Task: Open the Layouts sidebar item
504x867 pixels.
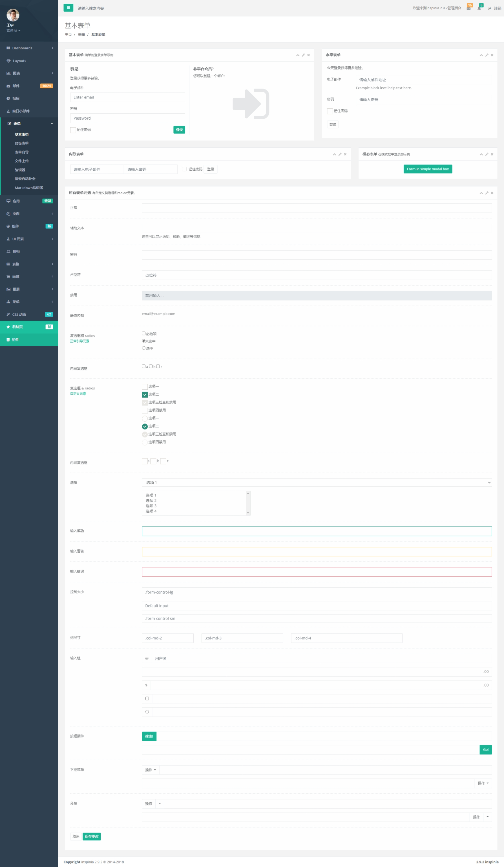Action: point(20,61)
